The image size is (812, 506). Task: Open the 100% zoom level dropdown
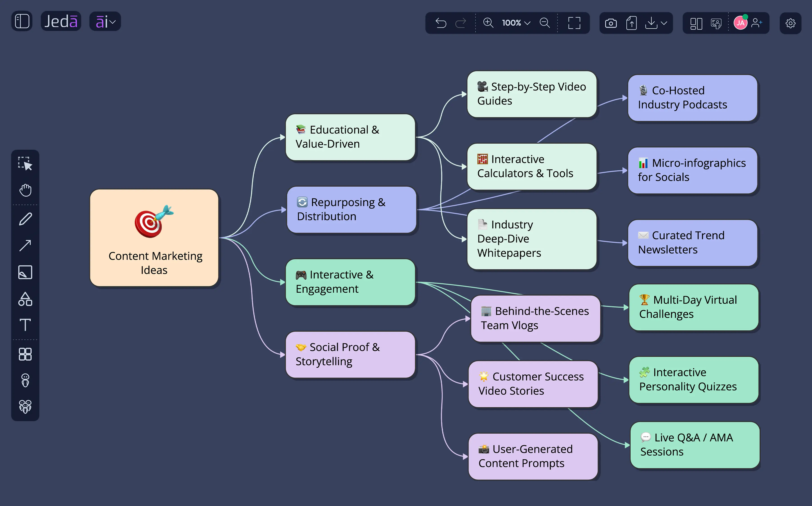[516, 23]
